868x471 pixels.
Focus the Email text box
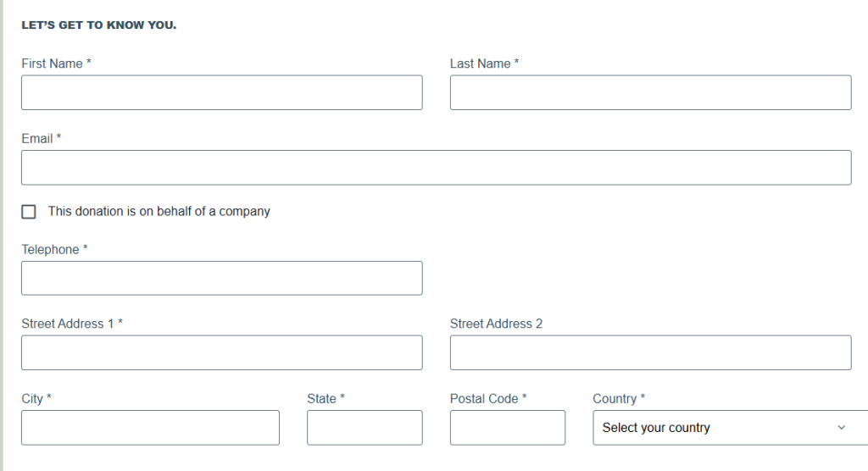click(x=436, y=168)
